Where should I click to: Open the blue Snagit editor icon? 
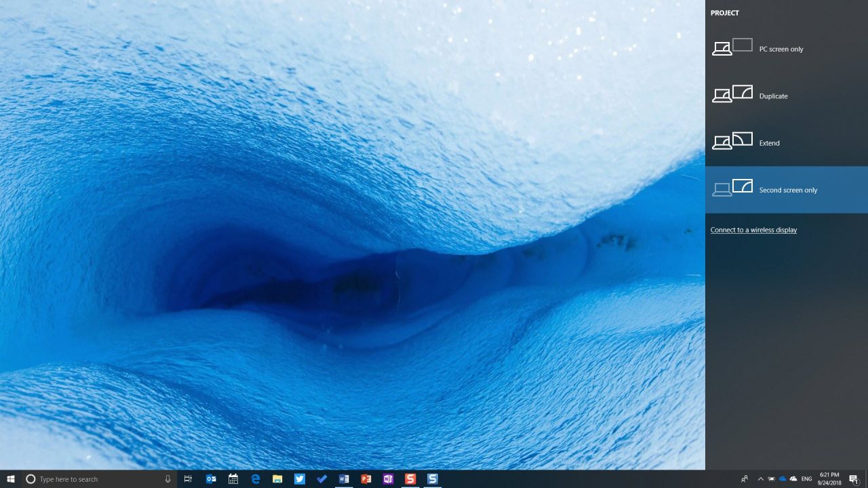coord(433,479)
